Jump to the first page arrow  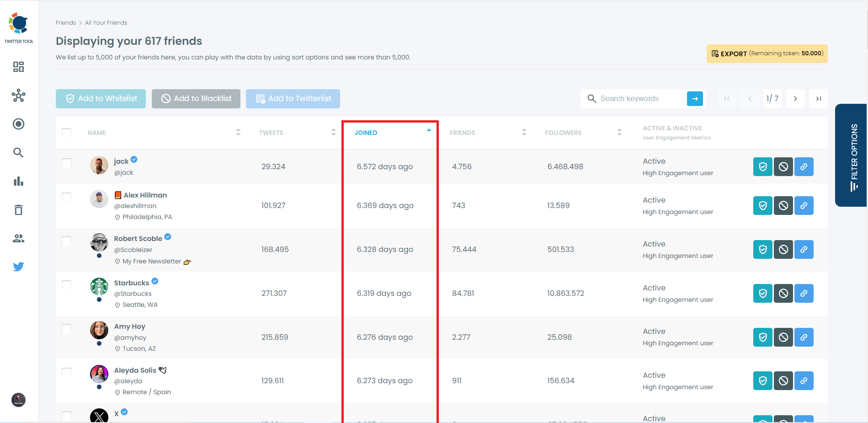click(x=727, y=99)
